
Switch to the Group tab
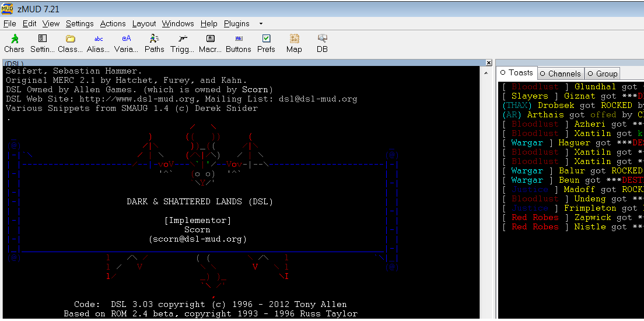coord(602,74)
